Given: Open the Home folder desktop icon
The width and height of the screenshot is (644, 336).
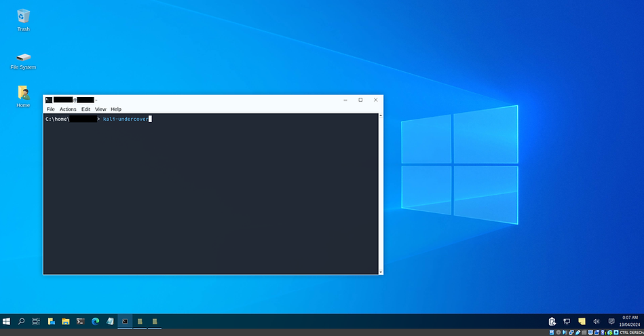Looking at the screenshot, I should (x=23, y=96).
